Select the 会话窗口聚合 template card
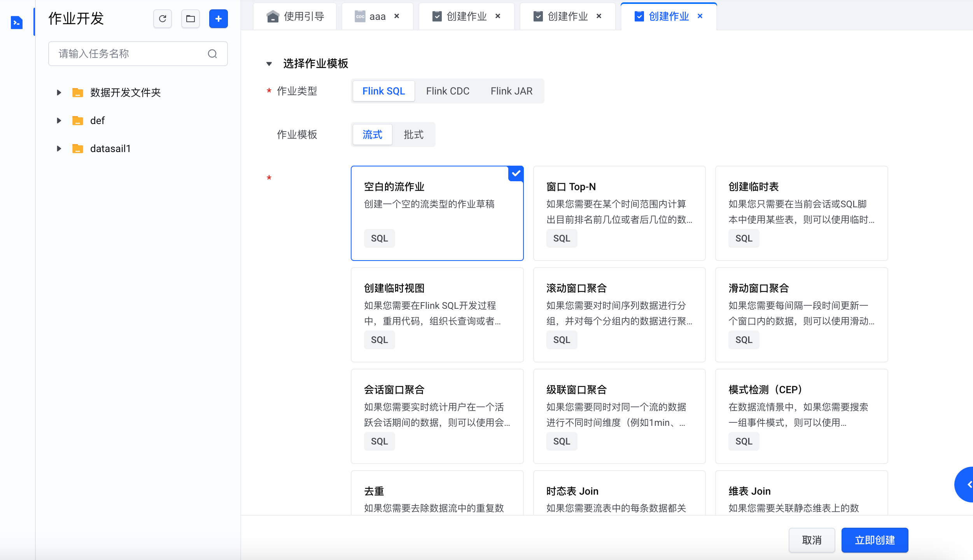The width and height of the screenshot is (973, 560). 437,416
